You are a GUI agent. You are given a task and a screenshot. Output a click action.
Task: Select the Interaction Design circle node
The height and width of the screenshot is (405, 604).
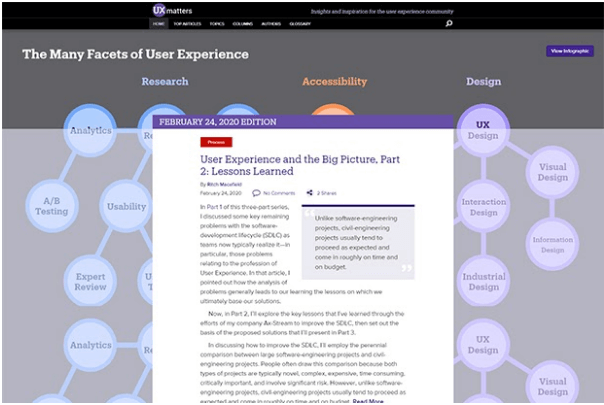pos(483,207)
